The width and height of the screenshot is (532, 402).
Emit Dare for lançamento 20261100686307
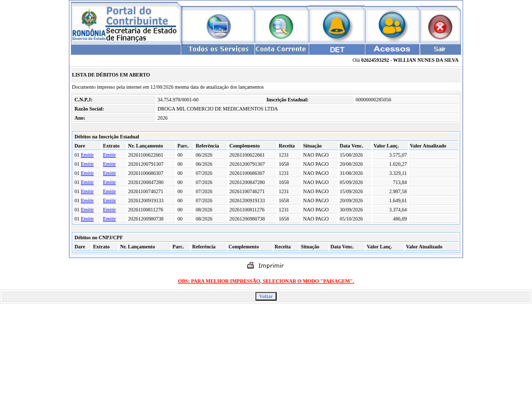[87, 173]
